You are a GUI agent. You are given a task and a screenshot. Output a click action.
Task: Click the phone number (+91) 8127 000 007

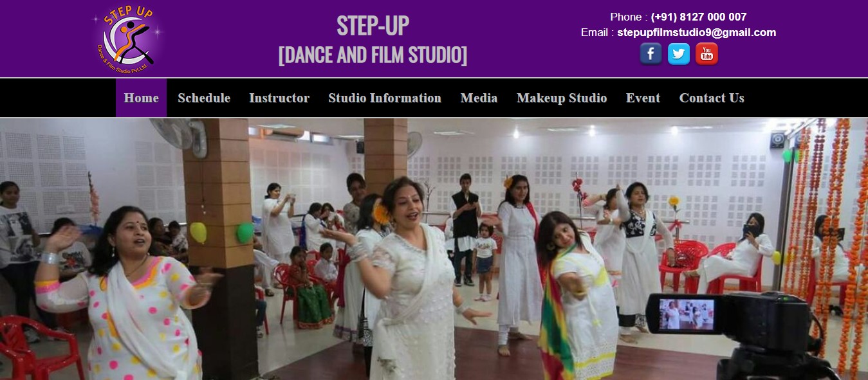click(x=699, y=17)
